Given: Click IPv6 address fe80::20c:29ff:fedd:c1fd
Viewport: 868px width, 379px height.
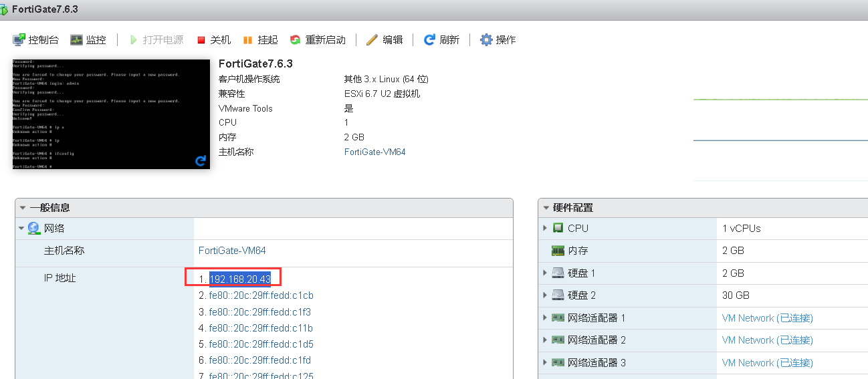Looking at the screenshot, I should click(259, 360).
